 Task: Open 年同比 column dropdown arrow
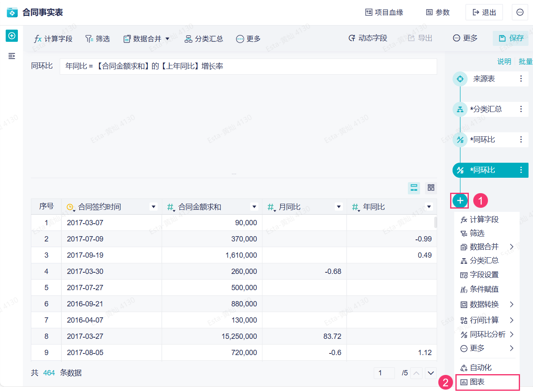[429, 207]
